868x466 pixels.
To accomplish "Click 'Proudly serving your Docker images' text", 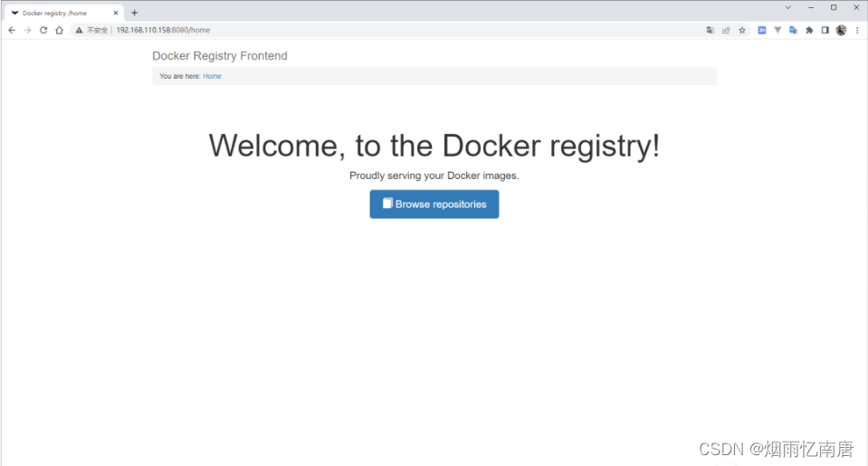I will pyautogui.click(x=434, y=176).
